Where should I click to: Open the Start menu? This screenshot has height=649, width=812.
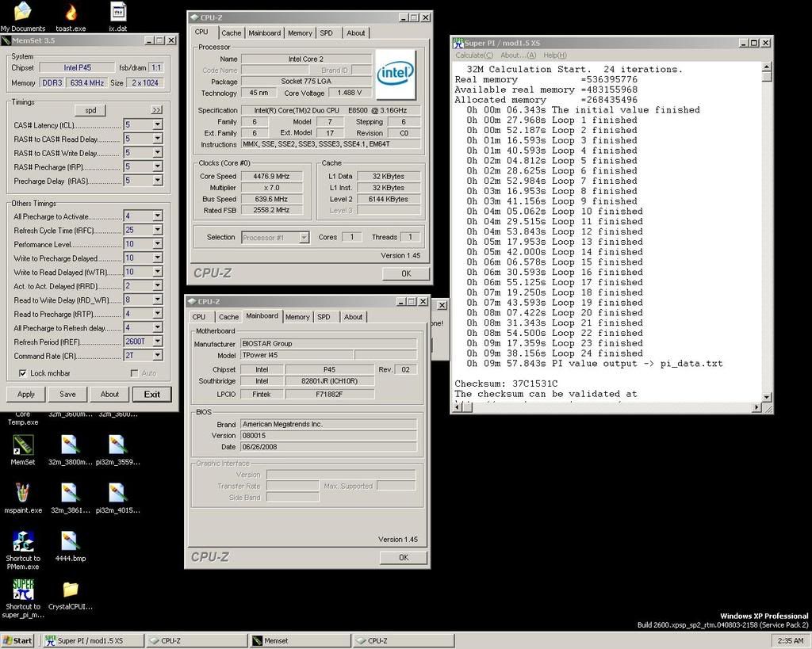point(17,641)
